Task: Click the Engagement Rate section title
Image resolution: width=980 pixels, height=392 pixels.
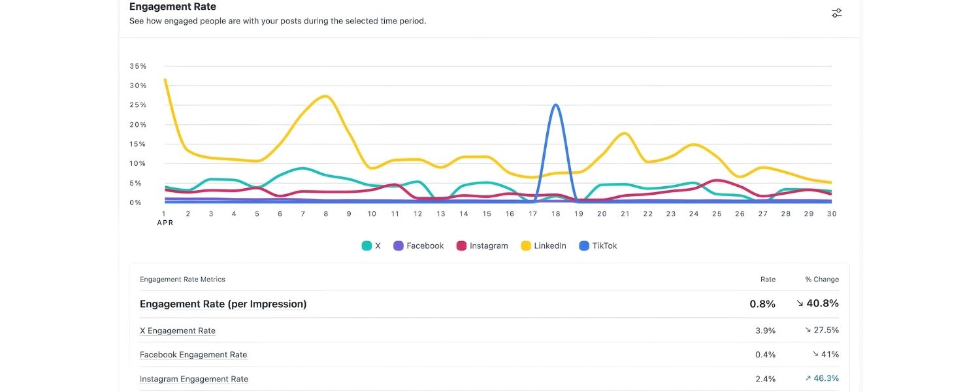Action: coord(172,7)
